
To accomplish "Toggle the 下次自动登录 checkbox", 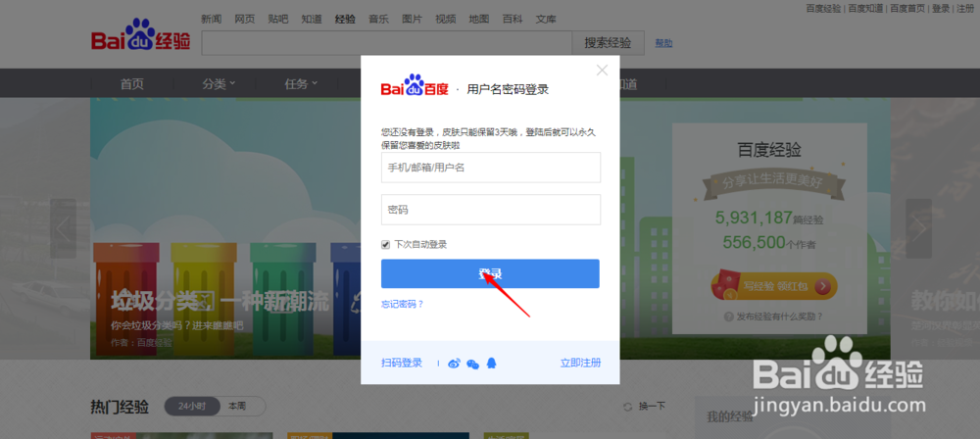I will [x=385, y=245].
